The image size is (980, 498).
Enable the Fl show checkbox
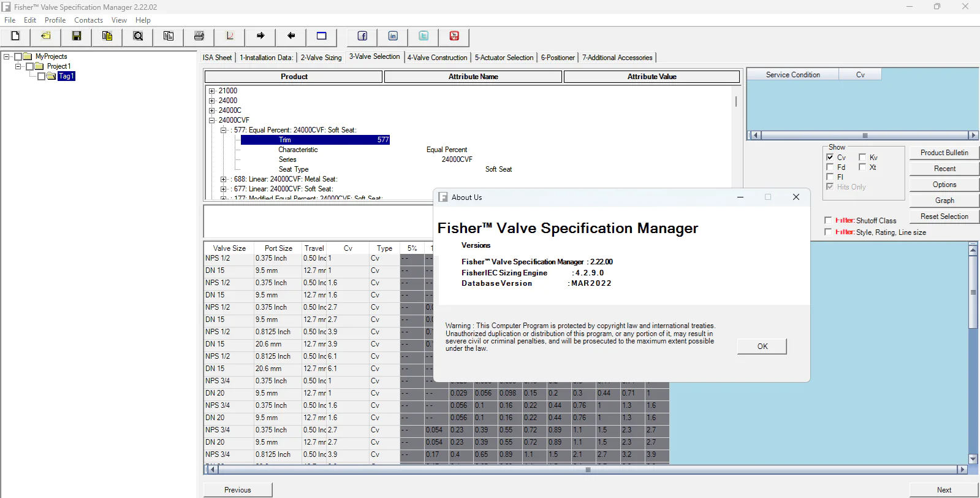830,177
